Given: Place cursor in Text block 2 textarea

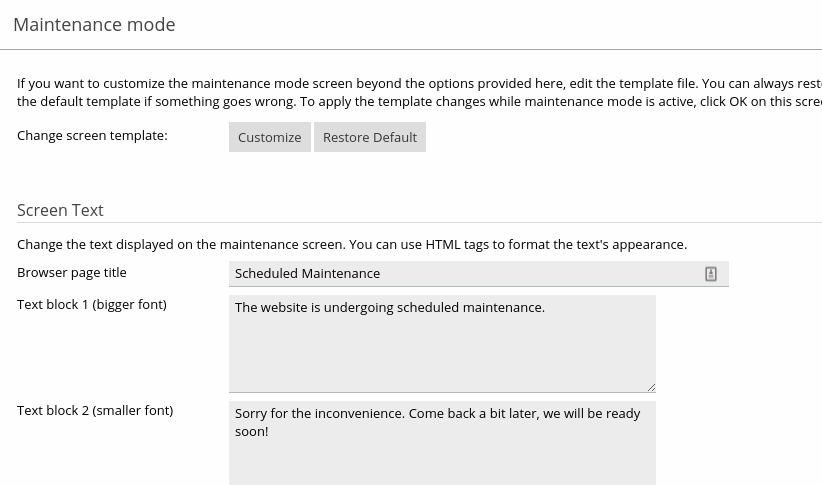Looking at the screenshot, I should click(442, 455).
